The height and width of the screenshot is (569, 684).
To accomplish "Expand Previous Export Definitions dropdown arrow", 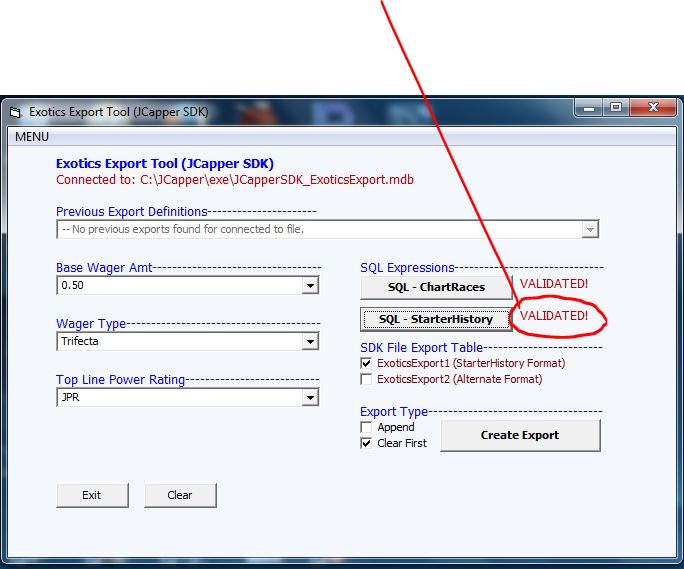I will click(590, 229).
